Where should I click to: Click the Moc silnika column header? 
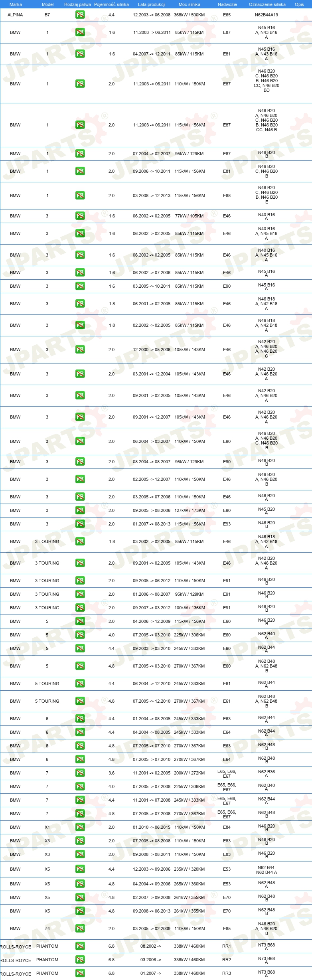tap(190, 4)
